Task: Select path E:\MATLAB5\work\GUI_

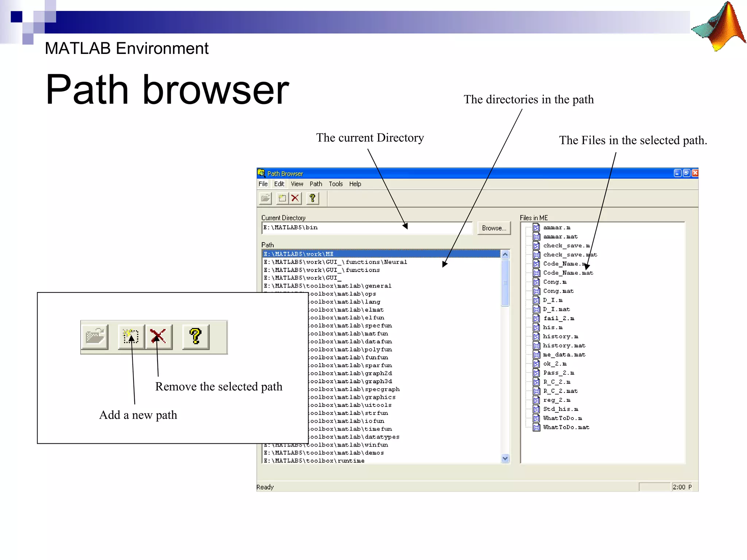Action: pyautogui.click(x=382, y=278)
